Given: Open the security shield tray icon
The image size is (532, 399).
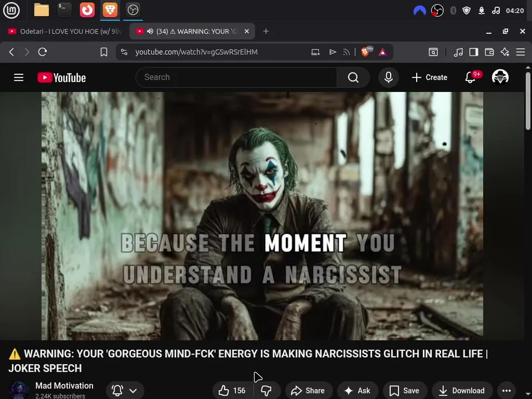Looking at the screenshot, I should click(467, 11).
